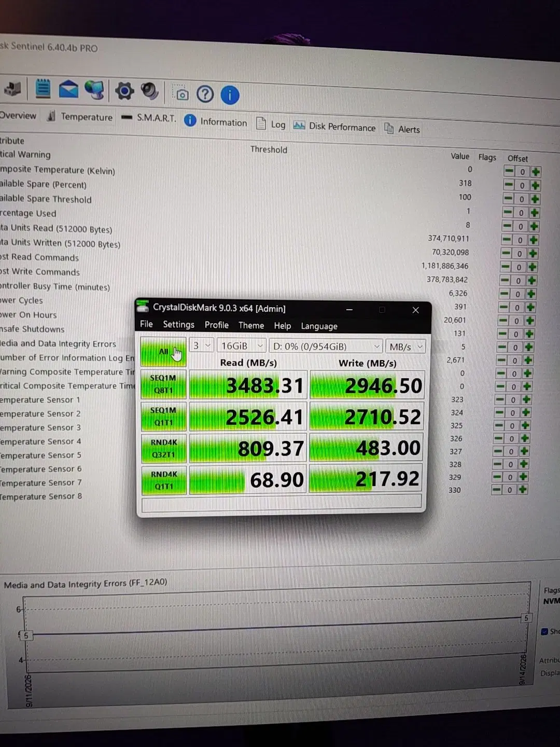Click plus offset beside value 2,671

(x=528, y=361)
